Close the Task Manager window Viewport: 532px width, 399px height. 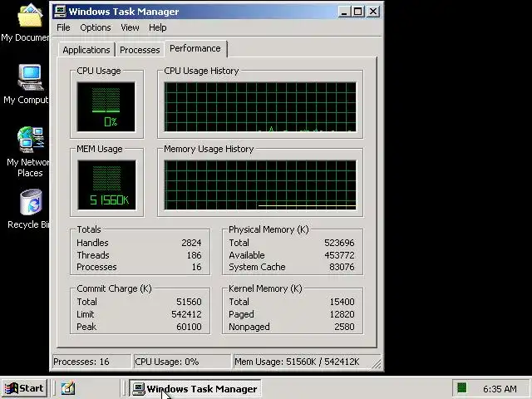tap(373, 12)
